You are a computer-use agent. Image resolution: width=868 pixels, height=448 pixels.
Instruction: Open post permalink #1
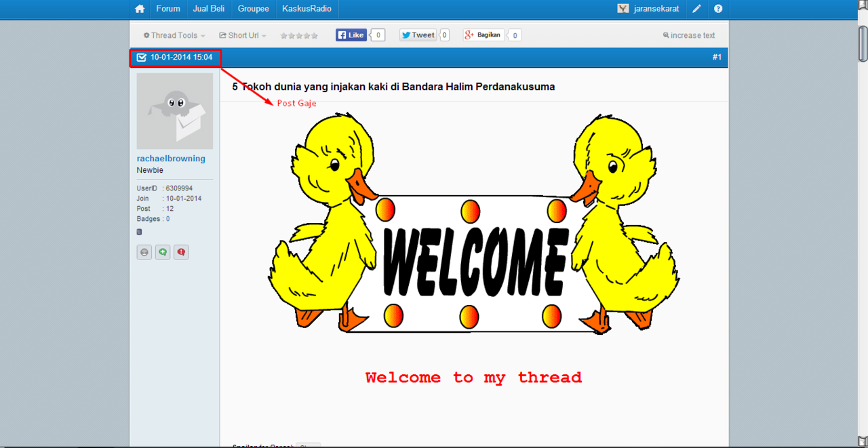717,57
